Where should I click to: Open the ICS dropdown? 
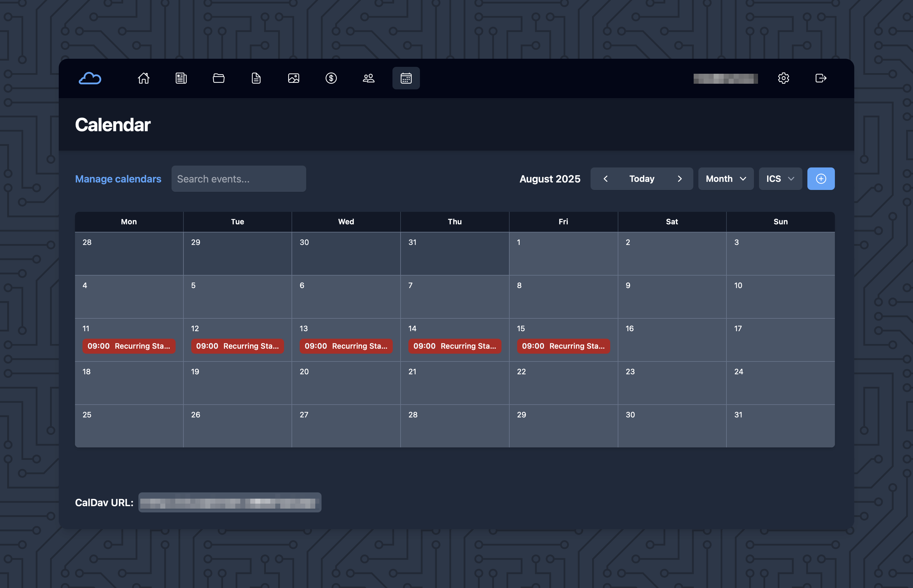(780, 179)
